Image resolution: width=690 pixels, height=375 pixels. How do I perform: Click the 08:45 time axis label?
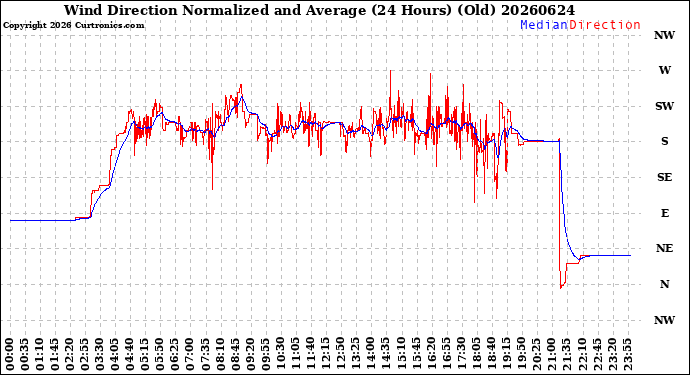[x=235, y=355]
